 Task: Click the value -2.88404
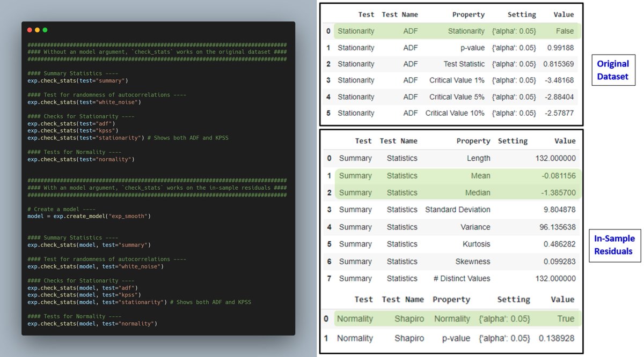[560, 97]
